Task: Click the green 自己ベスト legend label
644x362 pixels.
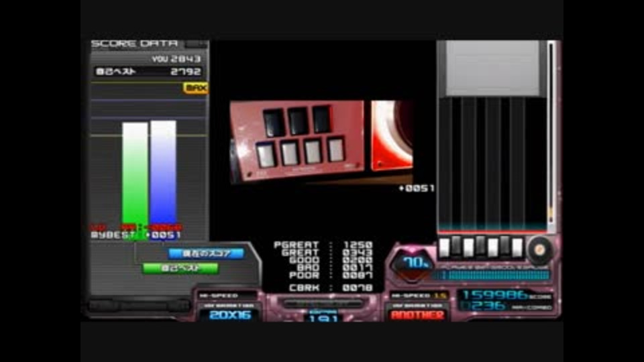Action: [180, 268]
